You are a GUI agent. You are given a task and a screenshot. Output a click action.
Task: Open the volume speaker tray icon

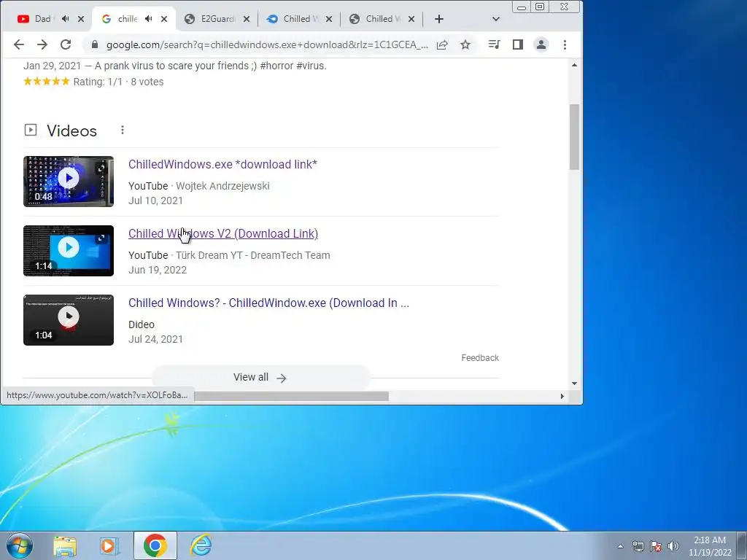pyautogui.click(x=673, y=546)
